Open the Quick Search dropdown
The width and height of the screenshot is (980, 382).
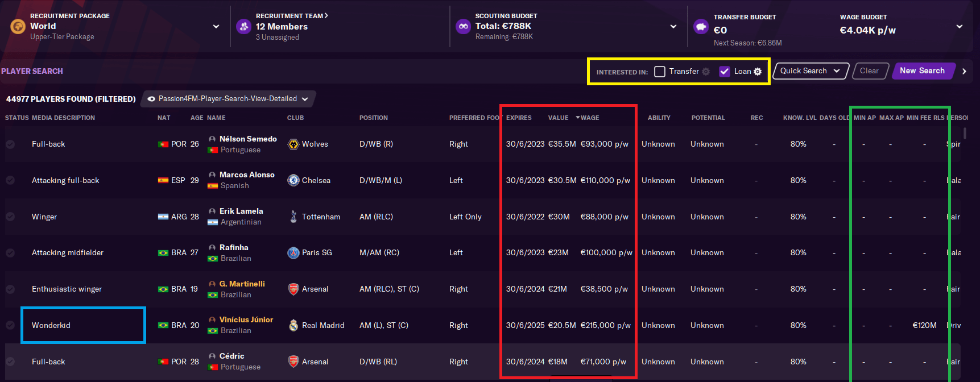(x=811, y=71)
